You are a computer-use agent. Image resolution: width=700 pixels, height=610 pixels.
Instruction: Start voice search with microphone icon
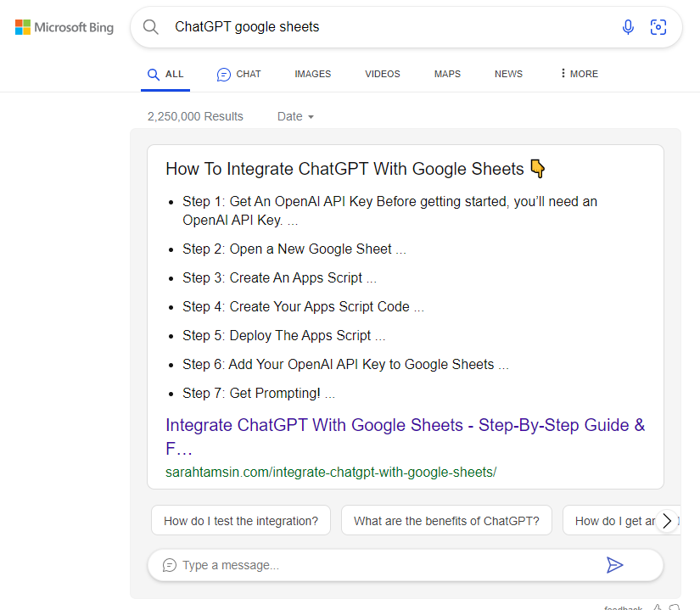click(x=628, y=27)
